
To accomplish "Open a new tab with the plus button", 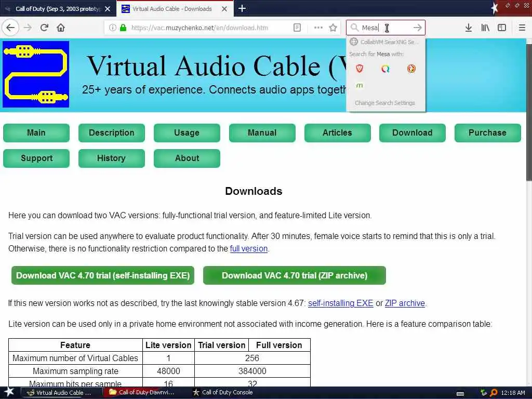I will click(242, 8).
